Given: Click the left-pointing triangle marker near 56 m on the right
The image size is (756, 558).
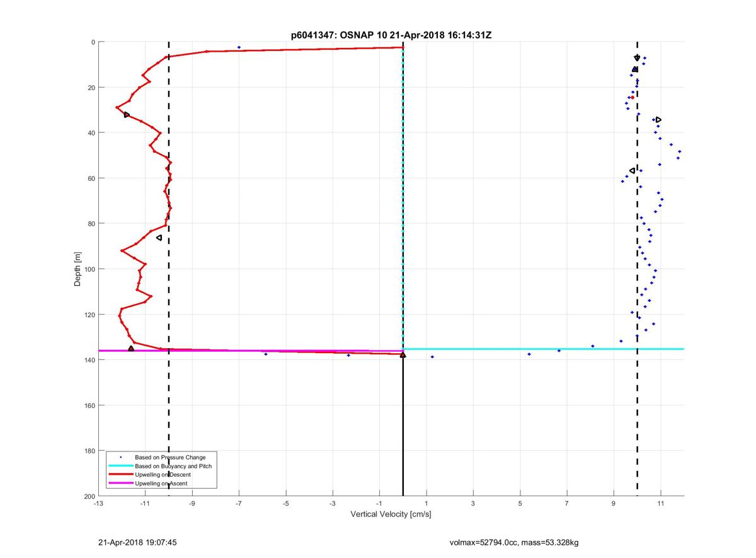Looking at the screenshot, I should click(x=632, y=171).
